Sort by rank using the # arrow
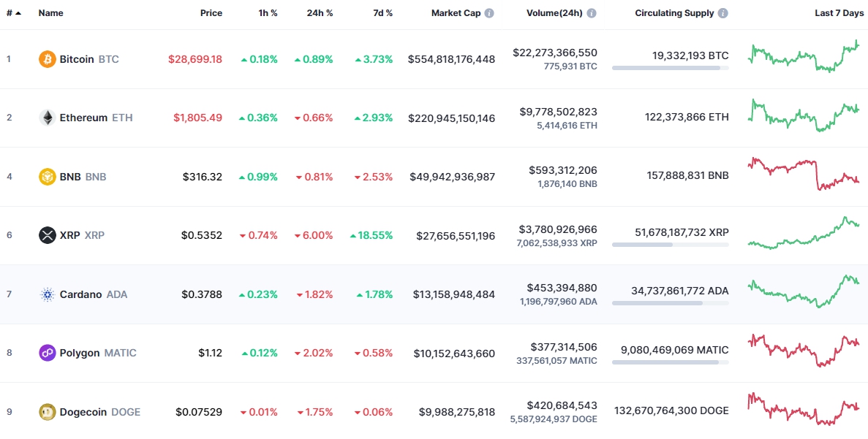868x439 pixels. pyautogui.click(x=14, y=13)
